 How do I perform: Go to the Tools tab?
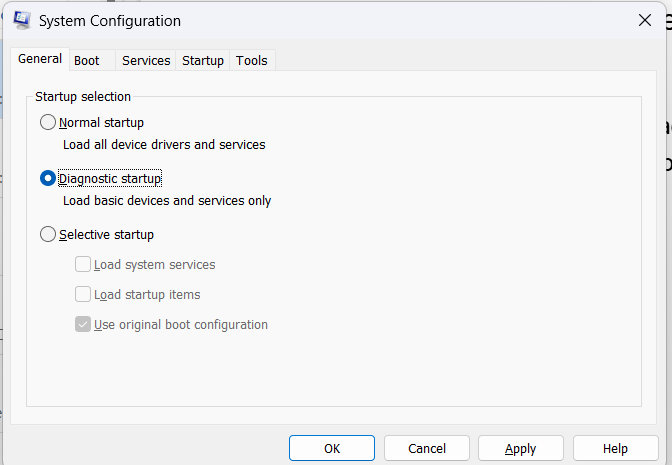point(252,61)
